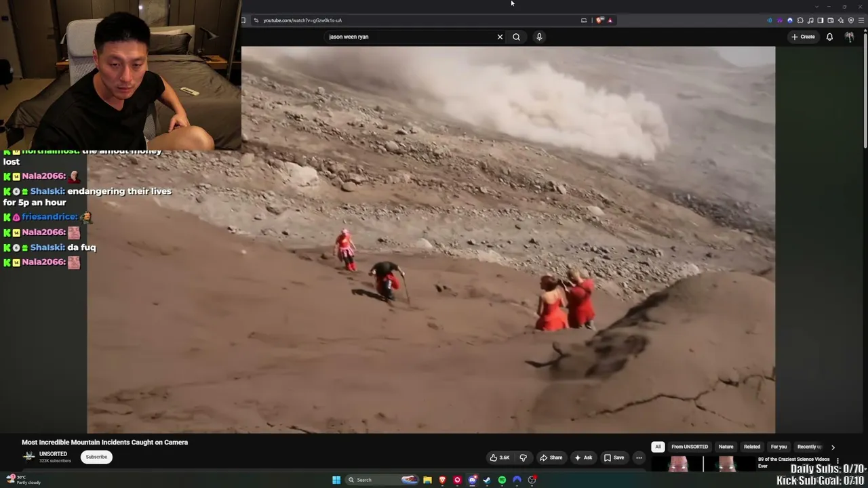This screenshot has height=488, width=868.
Task: Open the Windows Start menu
Action: click(x=336, y=480)
